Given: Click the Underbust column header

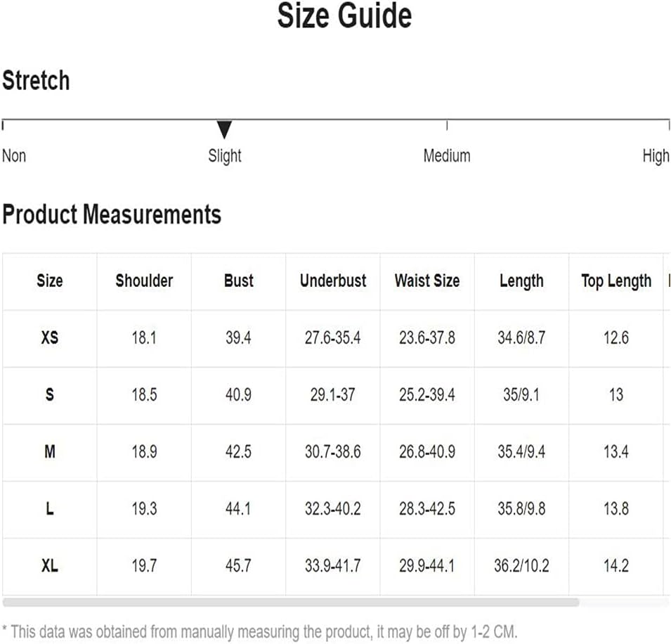Looking at the screenshot, I should (x=333, y=281).
